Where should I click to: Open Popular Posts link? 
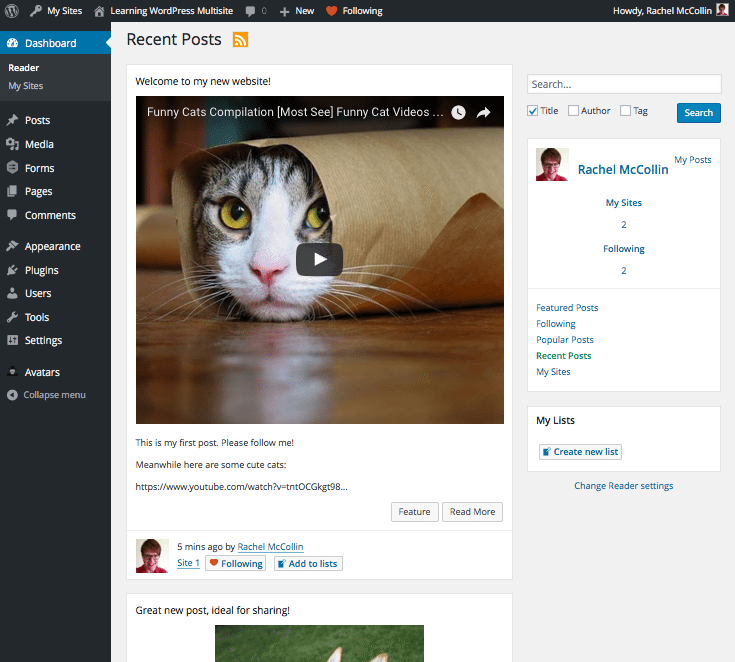point(565,339)
